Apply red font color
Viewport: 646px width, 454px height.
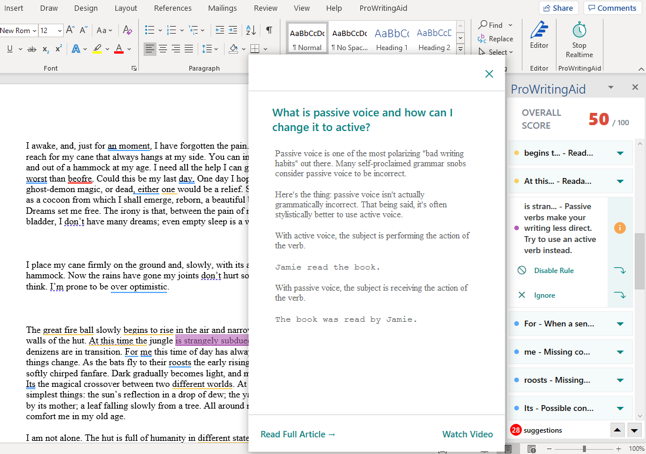point(119,49)
